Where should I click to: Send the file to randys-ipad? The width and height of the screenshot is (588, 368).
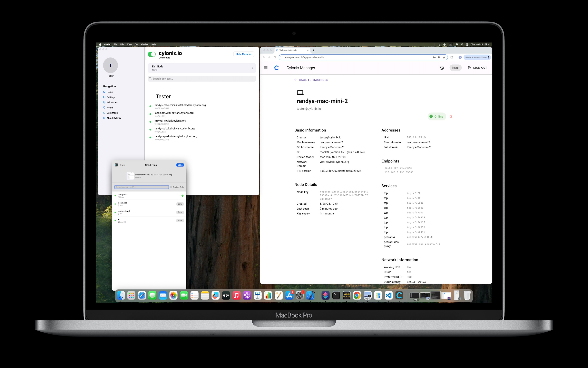[x=180, y=212]
